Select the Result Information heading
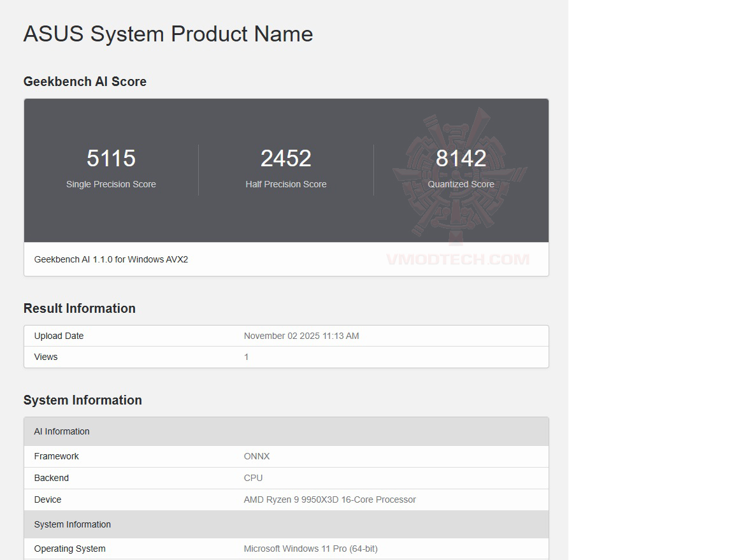The width and height of the screenshot is (734, 560). pyautogui.click(x=79, y=308)
